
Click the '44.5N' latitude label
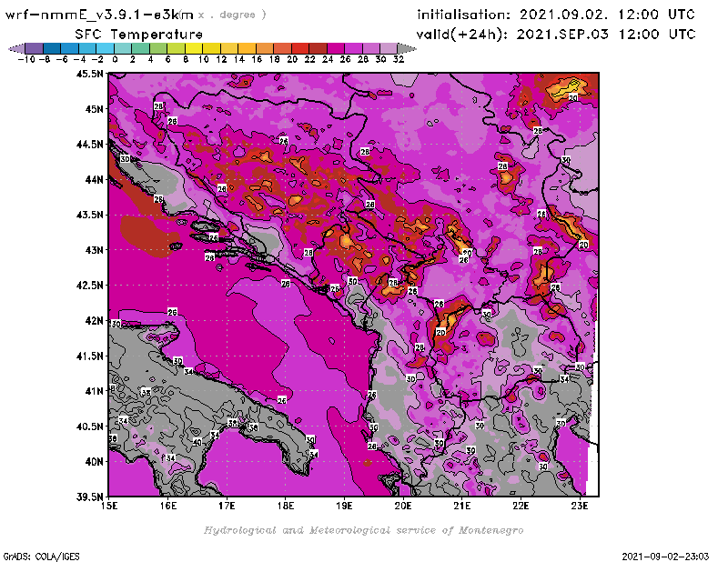[x=89, y=145]
